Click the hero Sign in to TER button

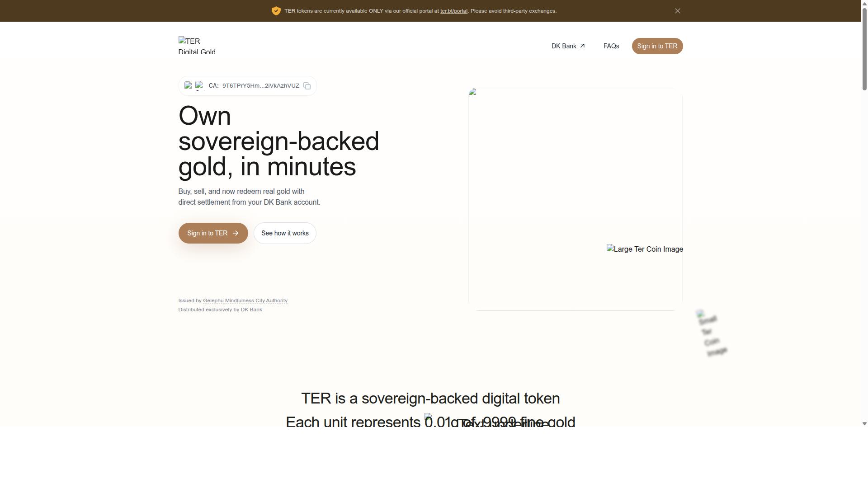(x=213, y=233)
